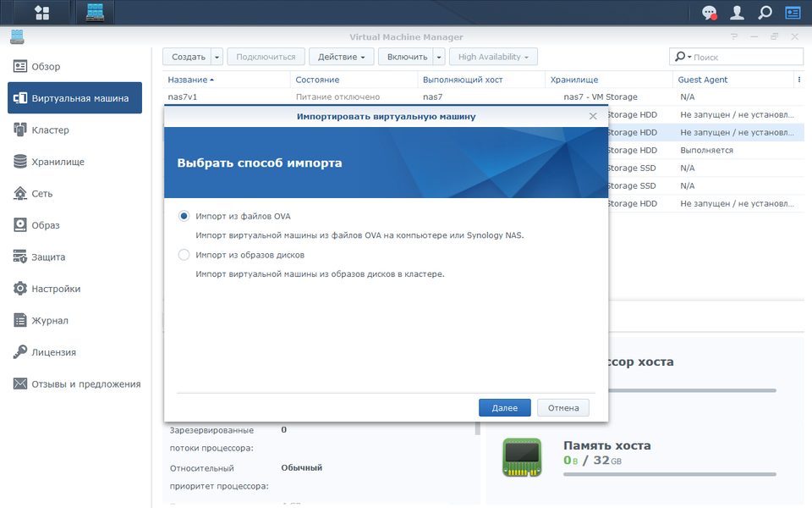The image size is (812, 508).
Task: Expand the Включить dropdown arrow
Action: (439, 57)
